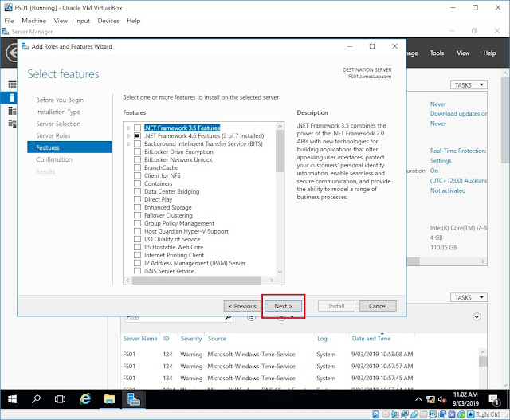
Task: Click the Server Manager back arrow icon
Action: coord(11,53)
